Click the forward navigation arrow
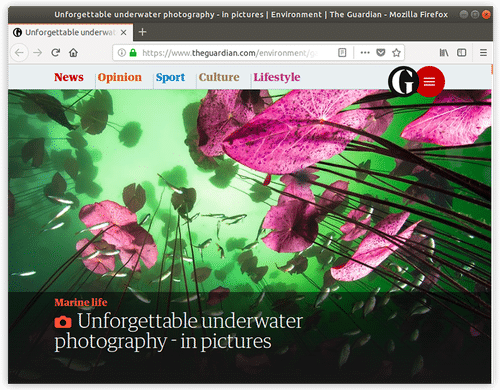Viewport: 500px width, 390px height. 38,53
